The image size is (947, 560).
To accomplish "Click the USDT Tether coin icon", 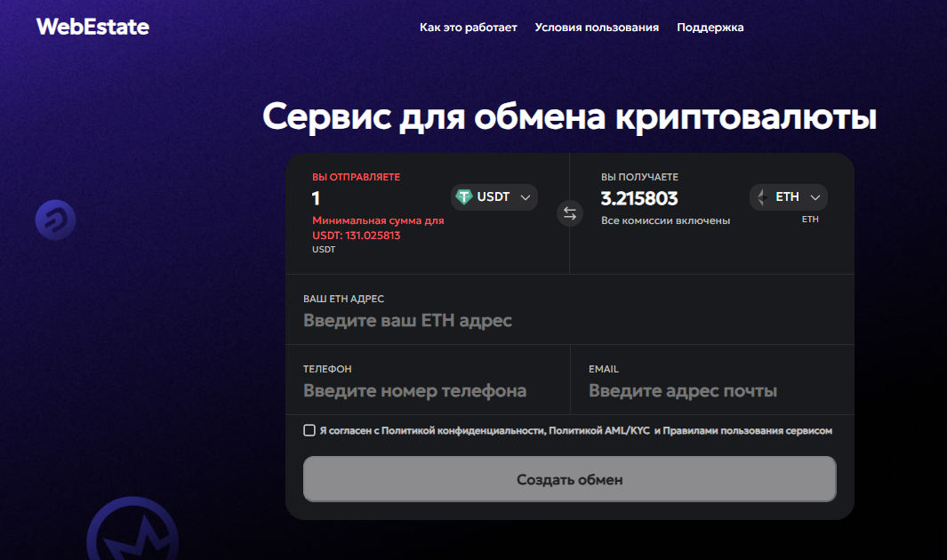I will point(464,196).
